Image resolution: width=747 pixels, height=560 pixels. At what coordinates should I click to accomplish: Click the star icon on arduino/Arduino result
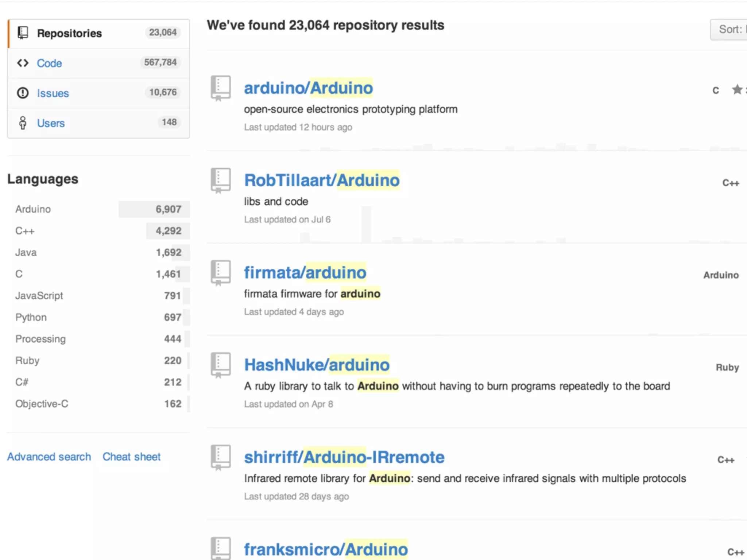click(737, 89)
